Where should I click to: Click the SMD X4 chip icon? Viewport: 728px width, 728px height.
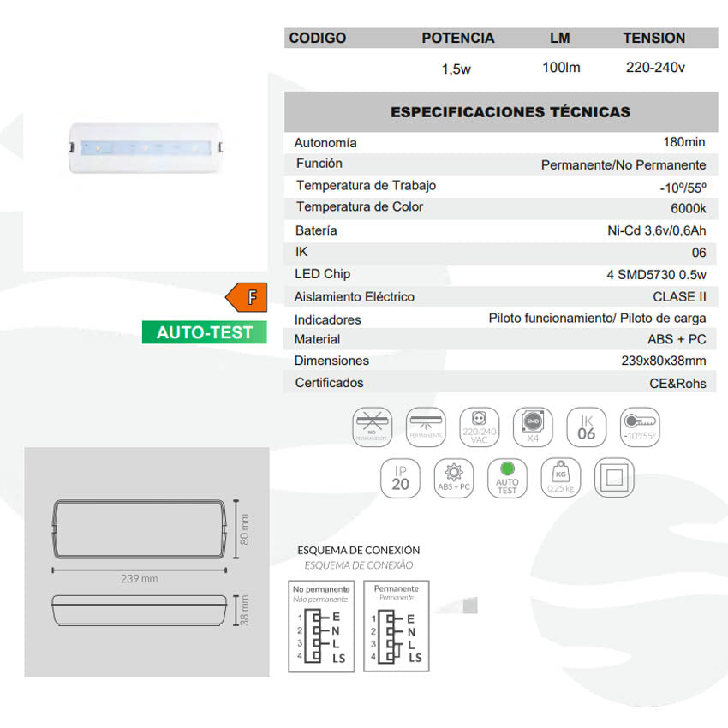533,427
